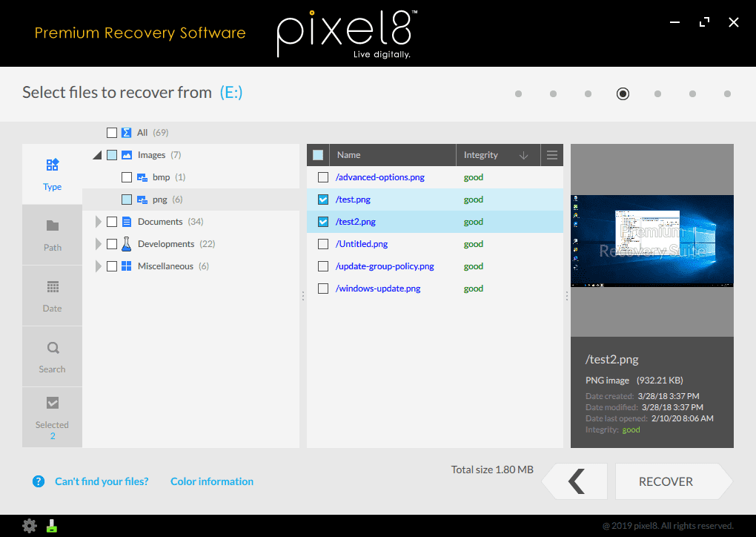
Task: Click the Developments flask icon
Action: 126,243
